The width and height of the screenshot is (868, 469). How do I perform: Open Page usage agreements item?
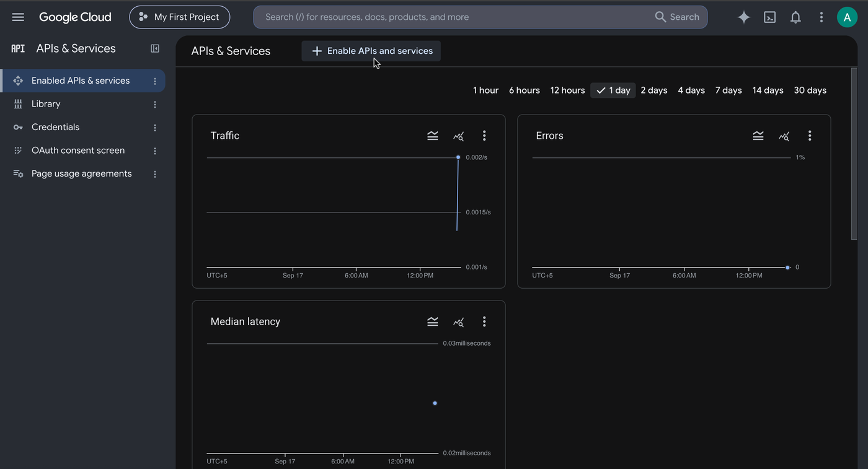click(81, 173)
